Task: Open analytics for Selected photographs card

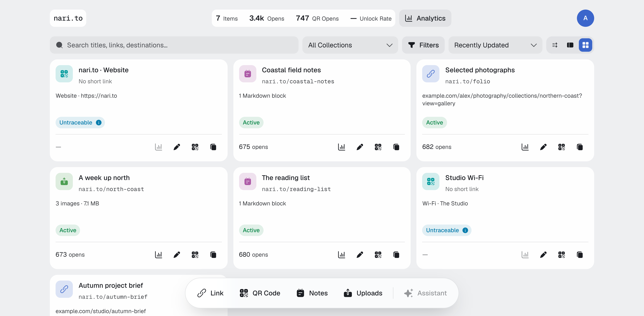Action: point(525,147)
